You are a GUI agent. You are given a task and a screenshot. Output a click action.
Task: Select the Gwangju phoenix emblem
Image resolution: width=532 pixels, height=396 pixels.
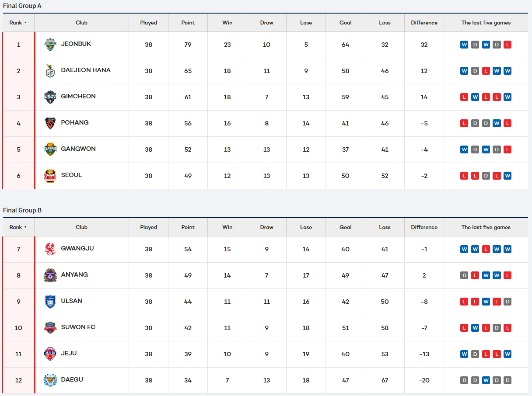tap(50, 249)
